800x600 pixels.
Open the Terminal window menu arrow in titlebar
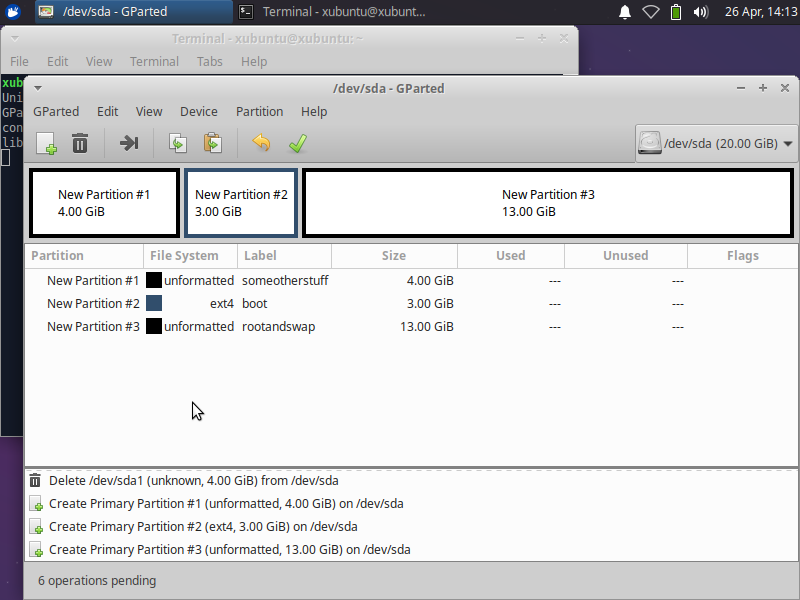point(15,39)
